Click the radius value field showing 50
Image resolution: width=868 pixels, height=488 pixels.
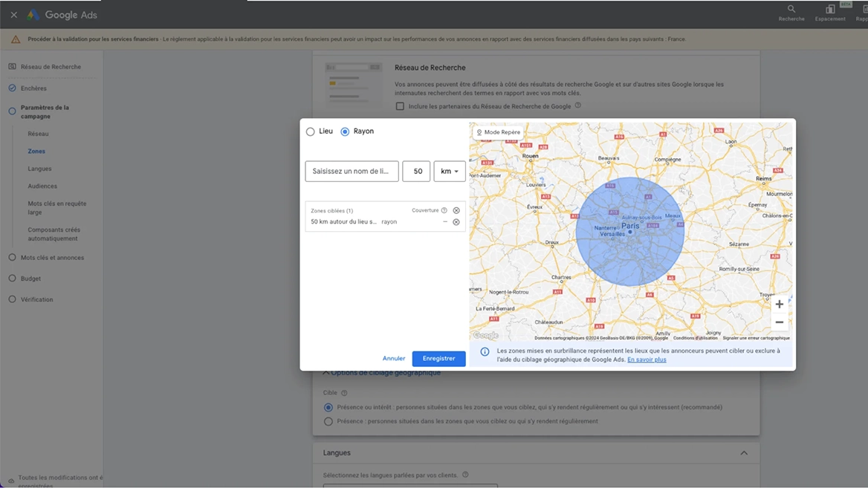416,172
